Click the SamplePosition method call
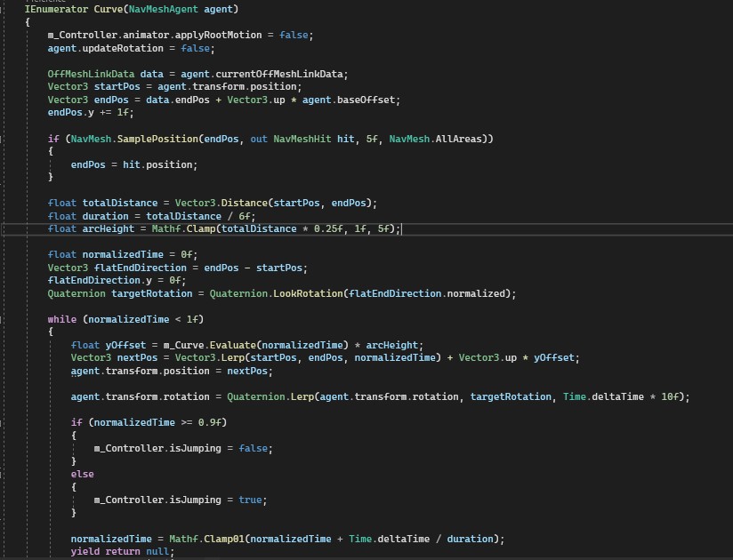733x560 pixels. click(x=157, y=139)
